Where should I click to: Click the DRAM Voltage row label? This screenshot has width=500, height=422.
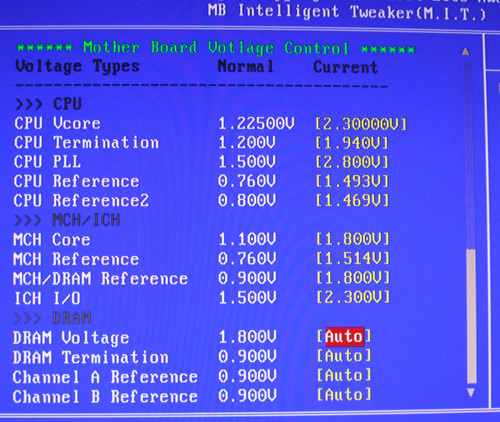71,338
